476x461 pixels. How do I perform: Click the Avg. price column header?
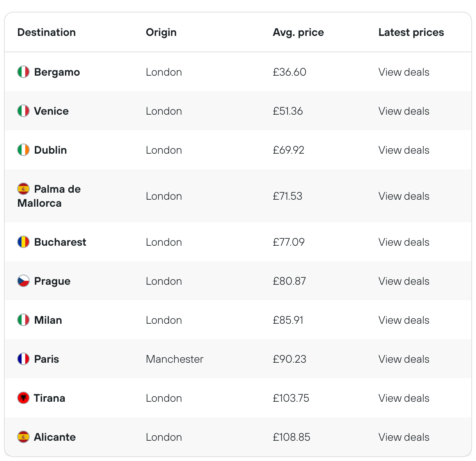point(298,32)
